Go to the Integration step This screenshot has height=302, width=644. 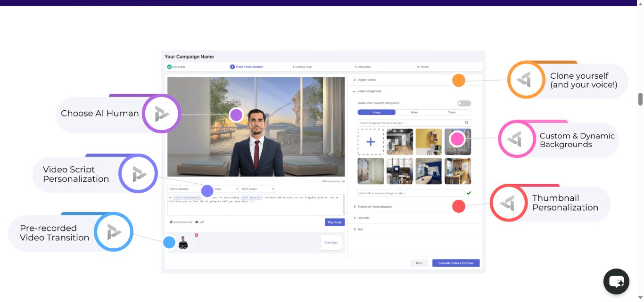tap(363, 67)
